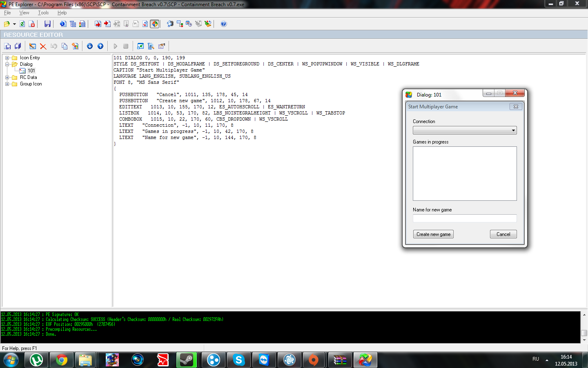Open the Connection combo box in dialog preview
This screenshot has height=368, width=588.
tap(465, 130)
